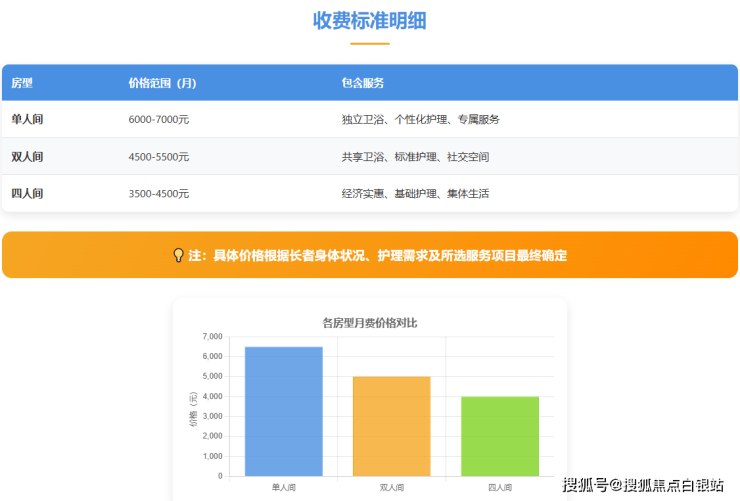Click the 搜狐号@搜狐焦点白银站 watermark text
Screen dimensions: 740x501
643,486
